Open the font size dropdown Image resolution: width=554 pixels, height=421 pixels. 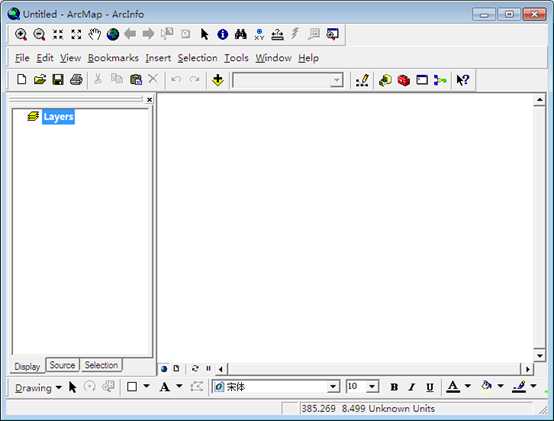(x=372, y=387)
